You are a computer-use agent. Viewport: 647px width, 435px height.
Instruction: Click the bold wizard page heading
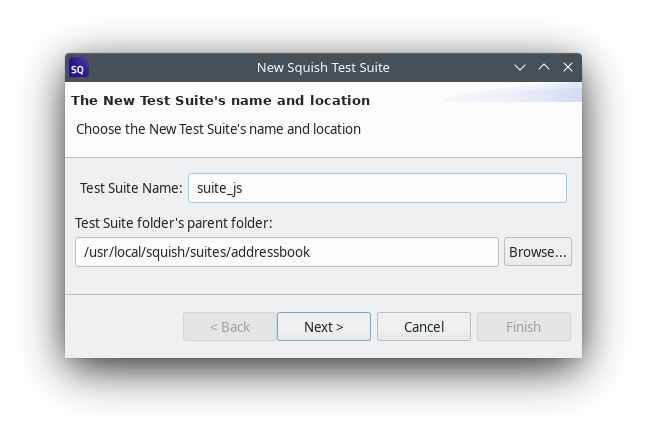coord(220,101)
